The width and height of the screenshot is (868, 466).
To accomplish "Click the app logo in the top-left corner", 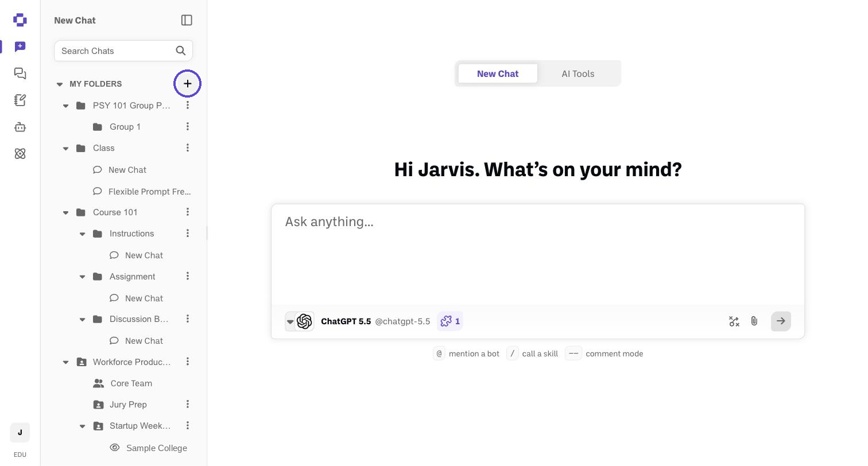I will pos(20,20).
